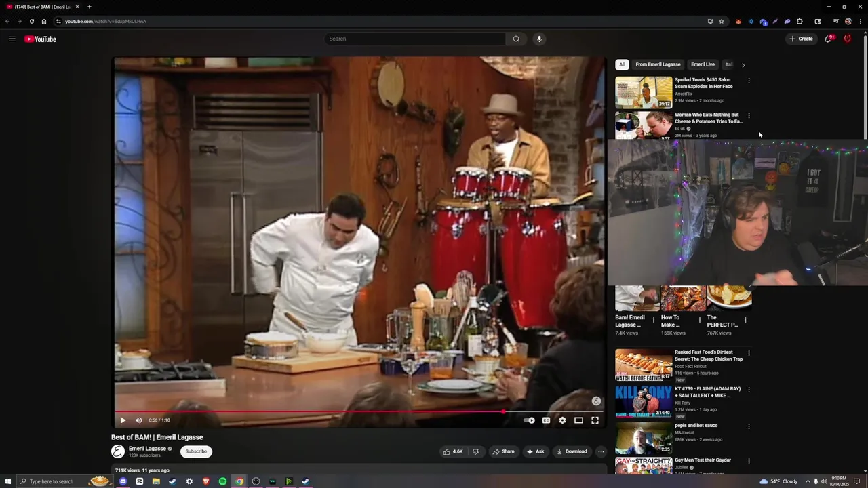The height and width of the screenshot is (488, 868).
Task: Like the video with thumbs up
Action: [x=453, y=451]
